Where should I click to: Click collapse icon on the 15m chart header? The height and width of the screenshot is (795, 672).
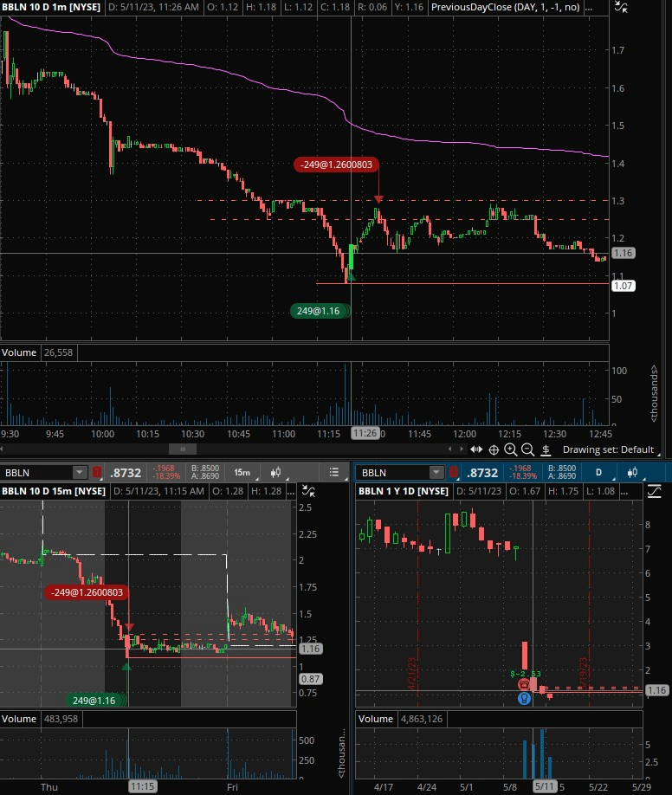tap(308, 491)
